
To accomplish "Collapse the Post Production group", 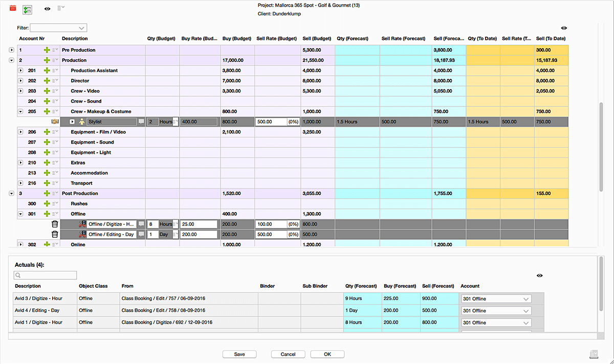I will (12, 193).
